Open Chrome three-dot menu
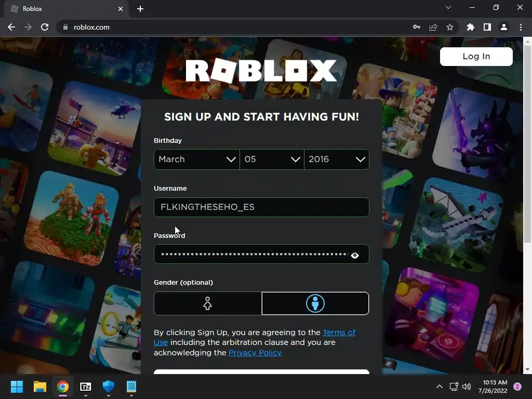The height and width of the screenshot is (399, 532). coord(521,27)
